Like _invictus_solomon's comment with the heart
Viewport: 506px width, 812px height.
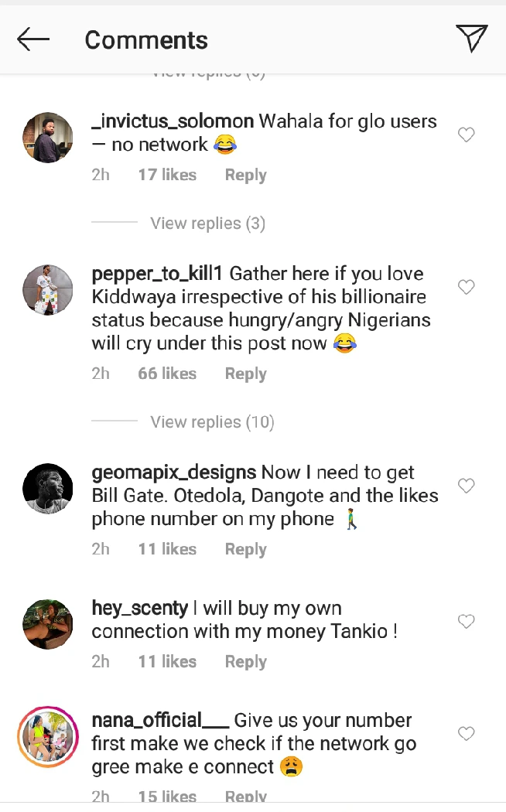(x=466, y=135)
